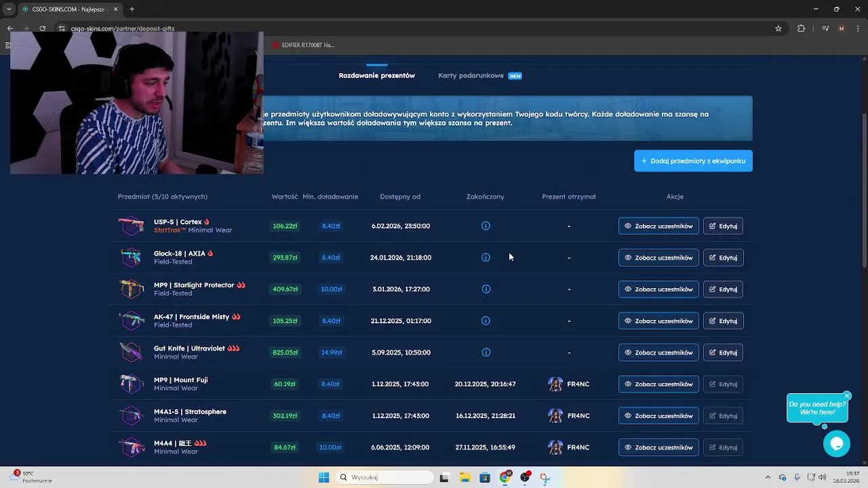This screenshot has width=868, height=488.
Task: Bookmark this page with star icon
Action: click(778, 28)
